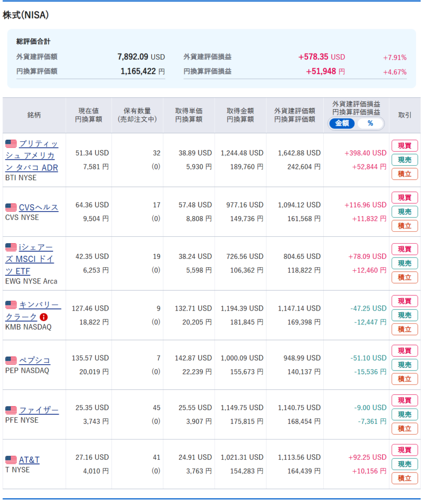Select the total value 7,892.09 USD
This screenshot has width=426, height=504.
pyautogui.click(x=141, y=57)
